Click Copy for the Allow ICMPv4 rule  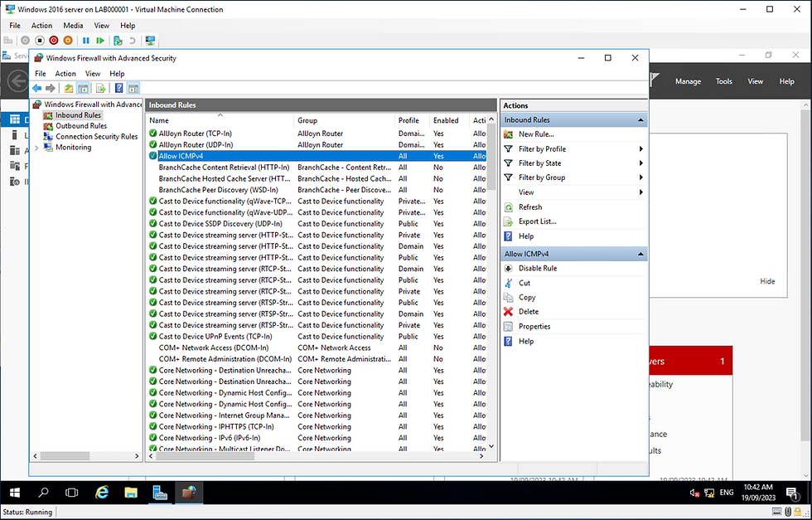pos(527,298)
